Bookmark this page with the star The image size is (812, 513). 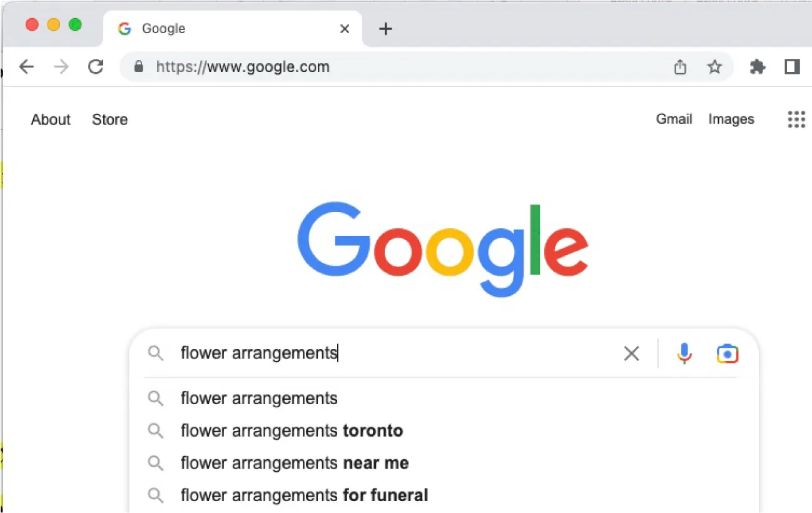714,67
